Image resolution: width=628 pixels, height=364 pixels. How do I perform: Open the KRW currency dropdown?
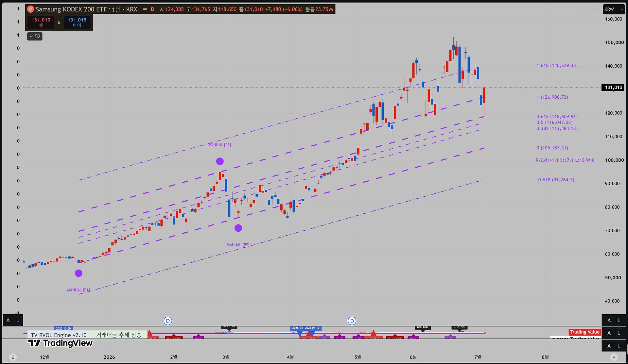coord(614,9)
